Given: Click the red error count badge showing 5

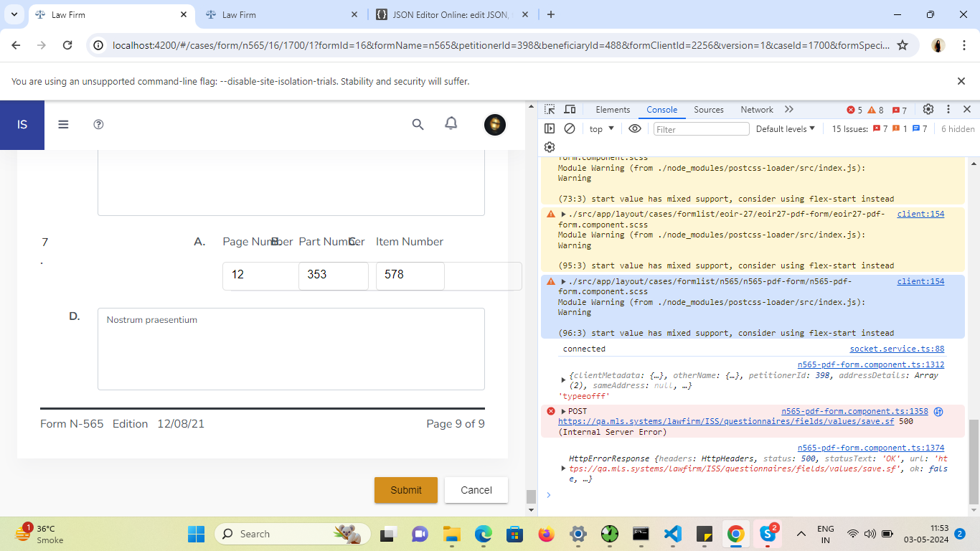Looking at the screenshot, I should tap(854, 110).
